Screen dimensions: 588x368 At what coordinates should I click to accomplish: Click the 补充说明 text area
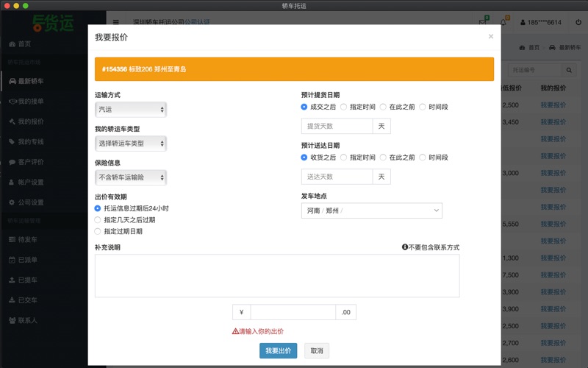[277, 275]
